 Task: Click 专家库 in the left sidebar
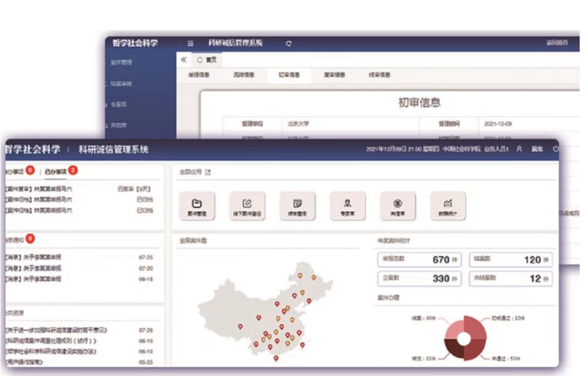coord(118,104)
